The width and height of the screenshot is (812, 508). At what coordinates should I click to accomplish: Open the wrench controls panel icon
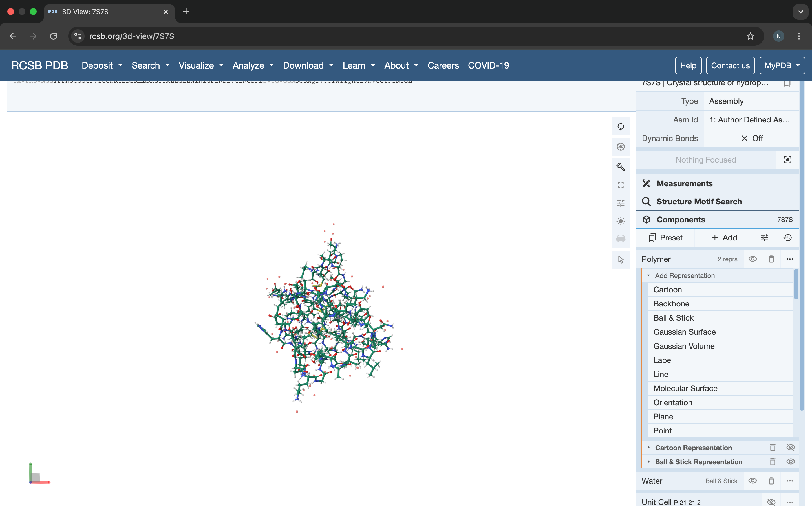620,167
